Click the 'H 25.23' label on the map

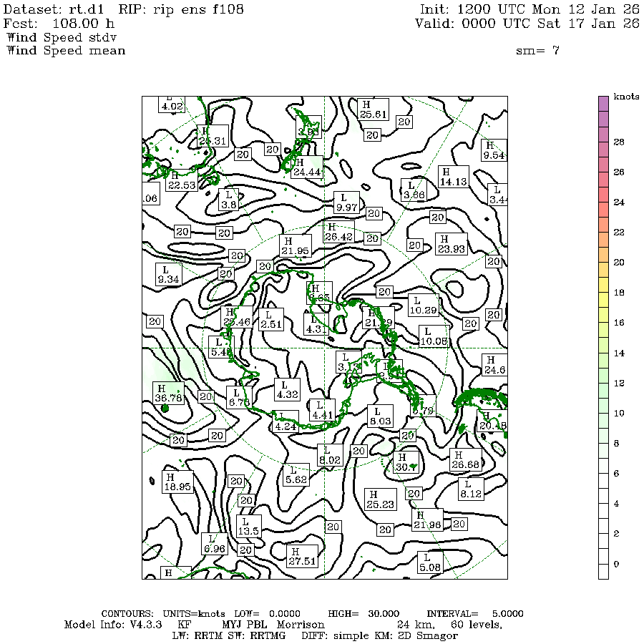click(381, 499)
